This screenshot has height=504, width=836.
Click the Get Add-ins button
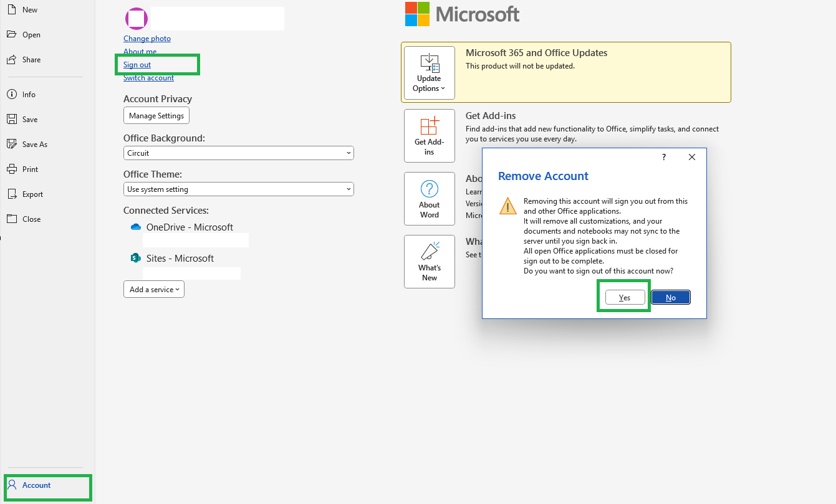click(430, 136)
